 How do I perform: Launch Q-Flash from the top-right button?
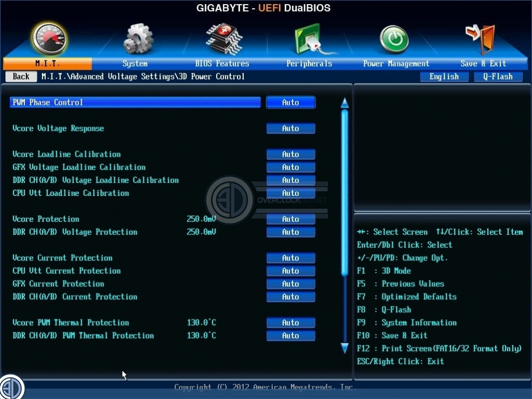point(498,77)
